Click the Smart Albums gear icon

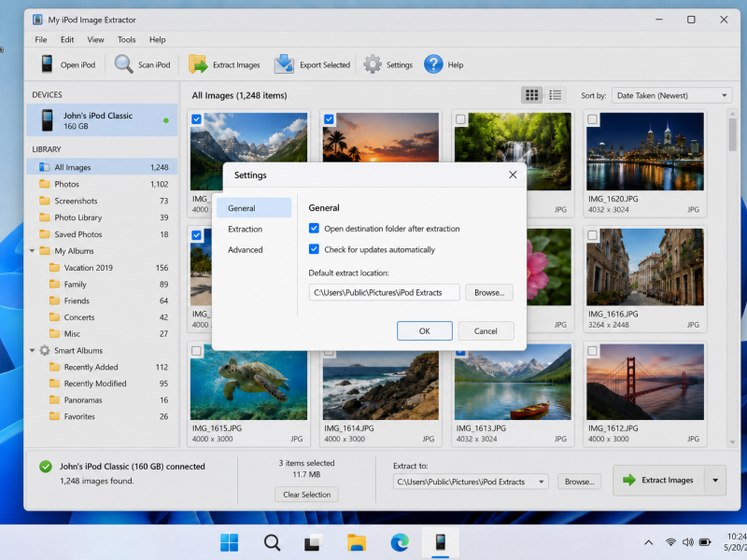[44, 351]
